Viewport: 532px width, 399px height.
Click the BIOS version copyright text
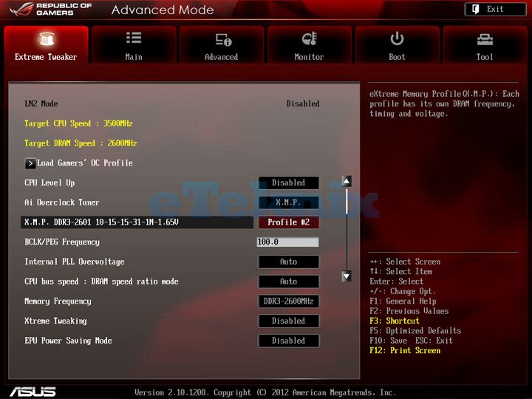click(x=265, y=392)
